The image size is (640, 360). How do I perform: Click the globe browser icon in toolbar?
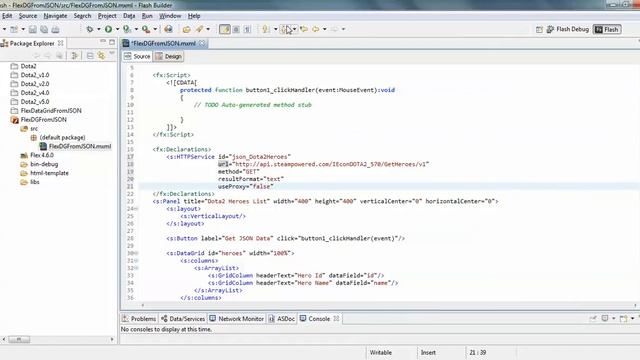click(168, 29)
